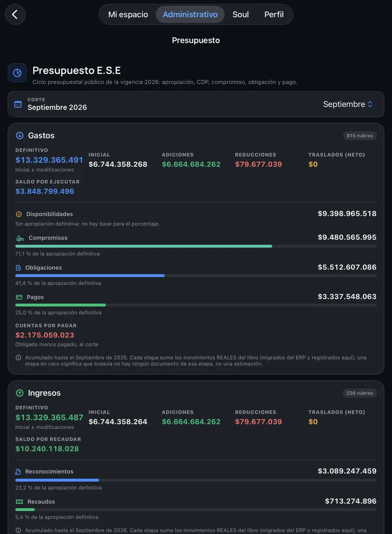Click the Recaudos amount $713.274.896
The height and width of the screenshot is (534, 392).
351,501
